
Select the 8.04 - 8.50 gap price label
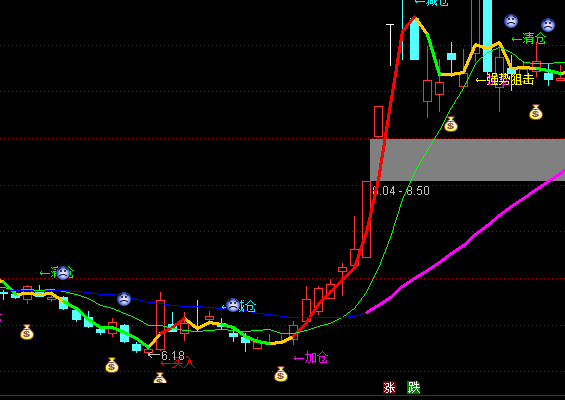401,191
